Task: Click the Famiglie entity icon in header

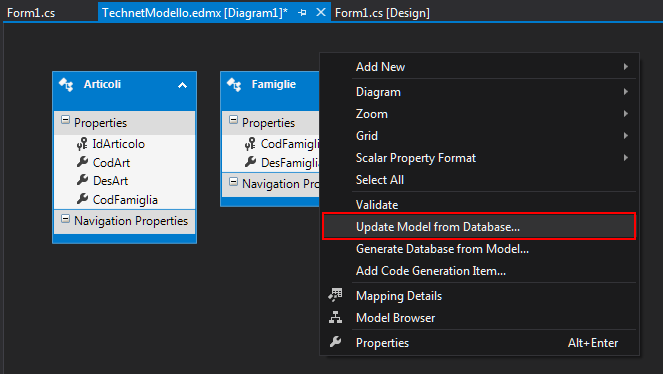Action: [234, 85]
